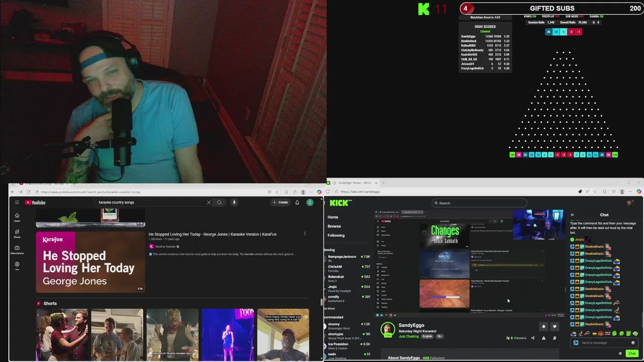Click Copilot icon in Kick browser toolbar

(x=639, y=192)
